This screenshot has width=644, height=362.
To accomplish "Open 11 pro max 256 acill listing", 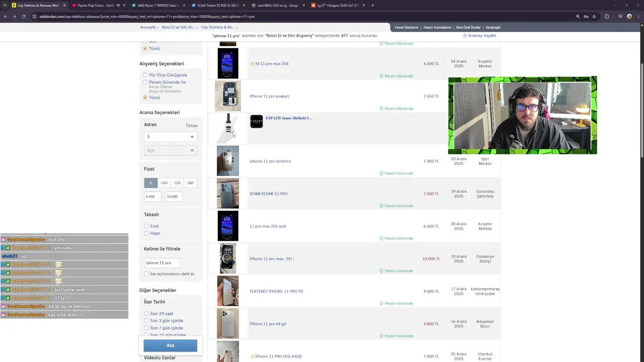I will [x=268, y=226].
